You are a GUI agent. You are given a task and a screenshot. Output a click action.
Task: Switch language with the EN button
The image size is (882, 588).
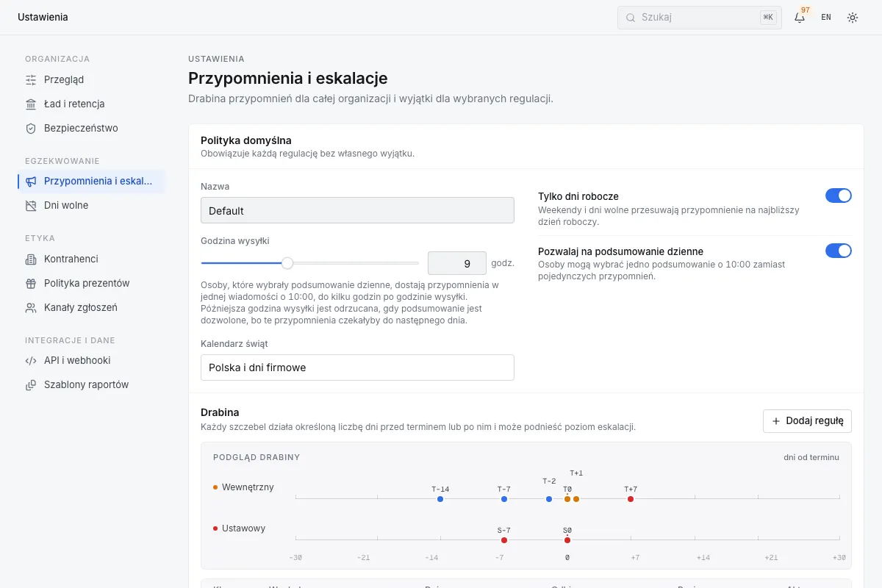826,17
